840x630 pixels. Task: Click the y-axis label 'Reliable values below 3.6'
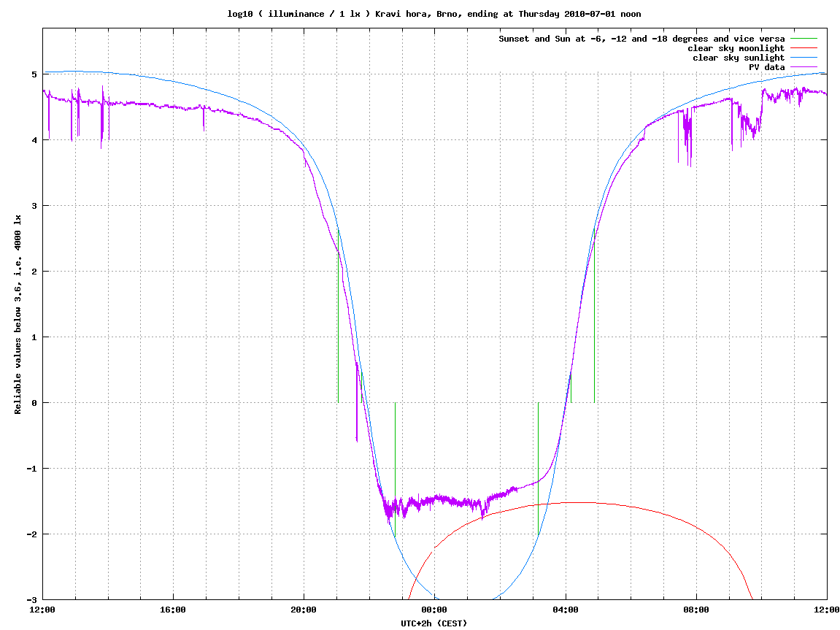[18, 315]
